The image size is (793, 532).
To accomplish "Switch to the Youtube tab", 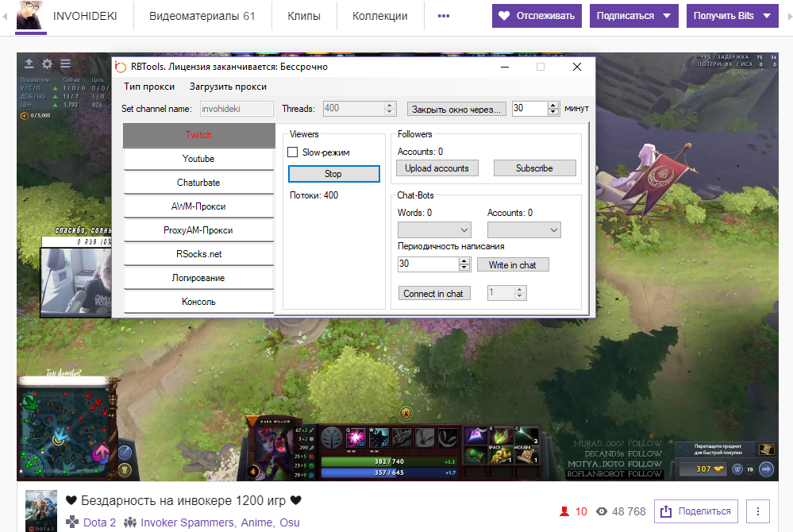I will [198, 159].
